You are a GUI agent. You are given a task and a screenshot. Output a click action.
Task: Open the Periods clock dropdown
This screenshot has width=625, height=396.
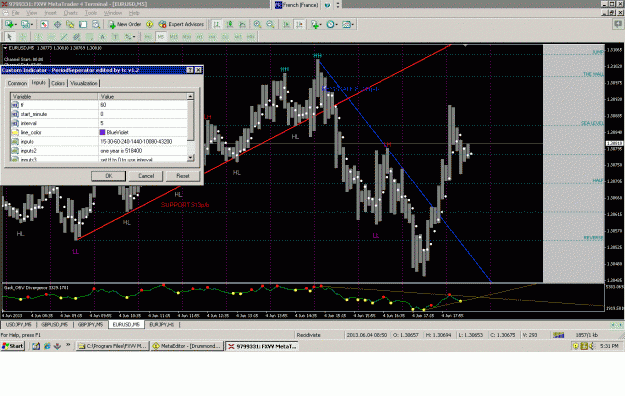(332, 24)
